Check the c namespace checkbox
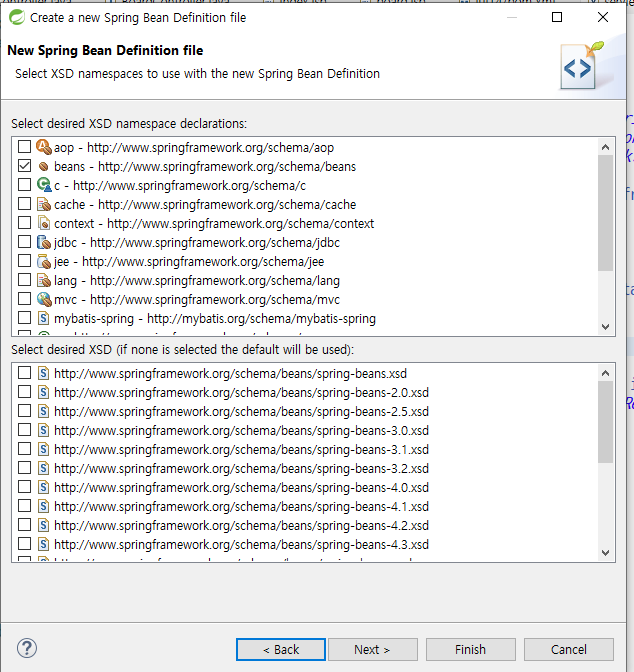634x672 pixels. click(24, 184)
